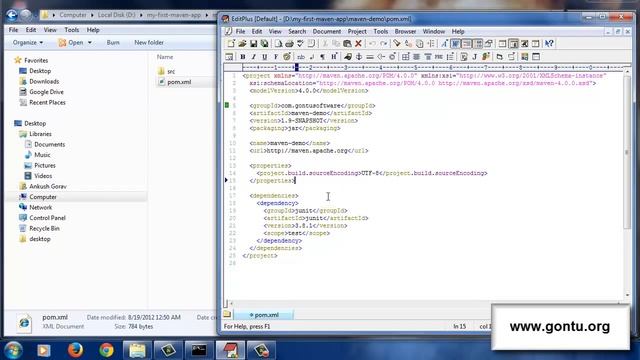Image resolution: width=640 pixels, height=360 pixels.
Task: Click the Go to Line icon
Action: click(431, 44)
